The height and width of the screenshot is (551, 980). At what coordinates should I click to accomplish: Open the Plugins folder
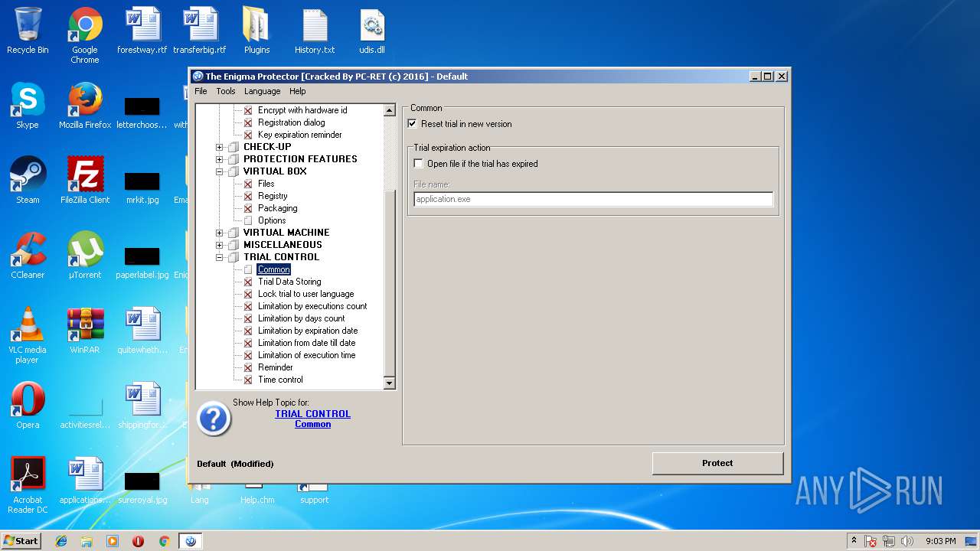coord(256,31)
